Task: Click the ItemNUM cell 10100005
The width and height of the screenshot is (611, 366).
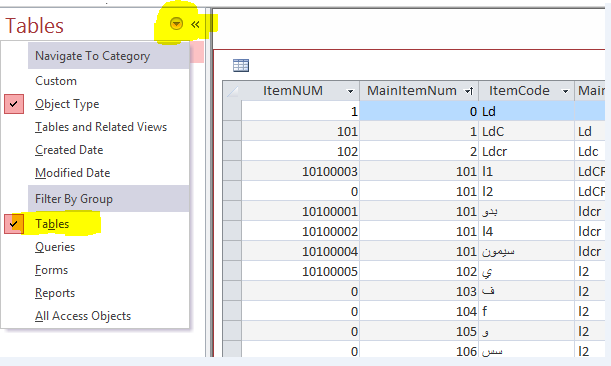Action: tap(300, 272)
